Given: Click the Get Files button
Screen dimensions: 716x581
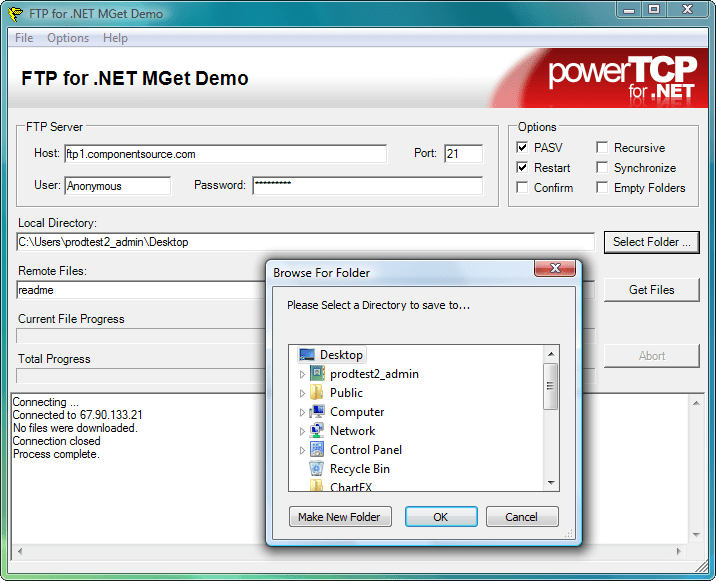Looking at the screenshot, I should click(652, 290).
